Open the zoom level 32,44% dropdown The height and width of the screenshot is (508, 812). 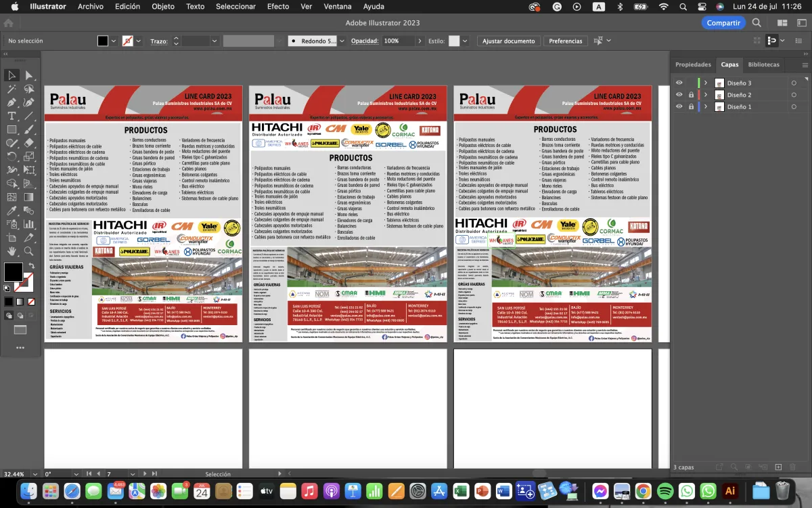click(x=36, y=474)
